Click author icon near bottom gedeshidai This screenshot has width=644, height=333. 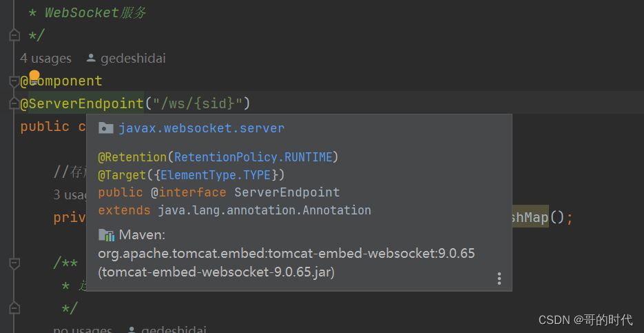(132, 330)
